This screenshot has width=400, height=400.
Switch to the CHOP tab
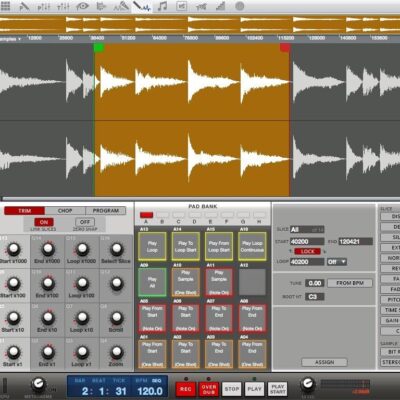pyautogui.click(x=65, y=211)
